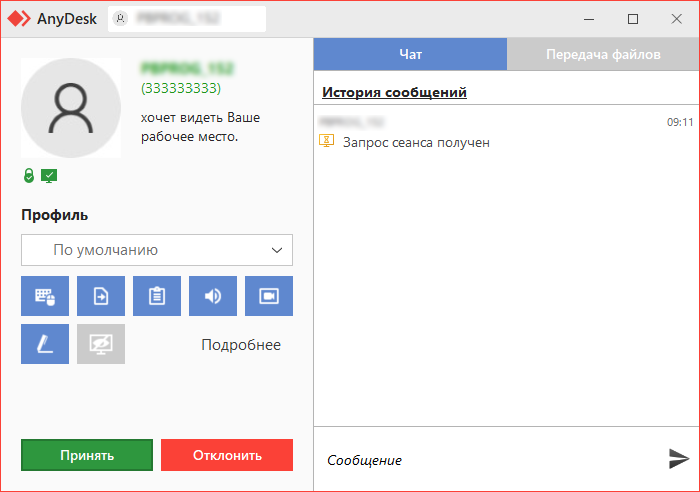Switch to the Чат tab
700x492 pixels.
pos(410,55)
